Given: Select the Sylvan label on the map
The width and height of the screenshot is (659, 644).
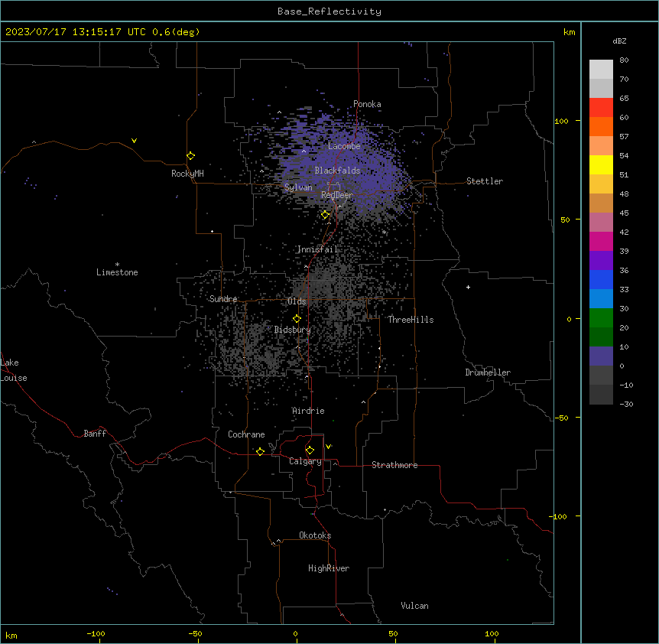Looking at the screenshot, I should pyautogui.click(x=298, y=187).
